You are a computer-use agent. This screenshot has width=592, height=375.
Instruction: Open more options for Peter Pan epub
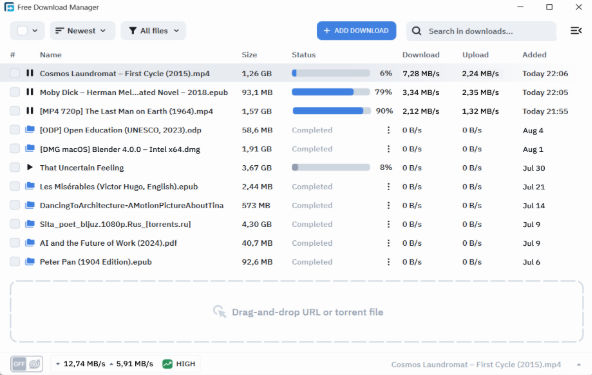(388, 262)
